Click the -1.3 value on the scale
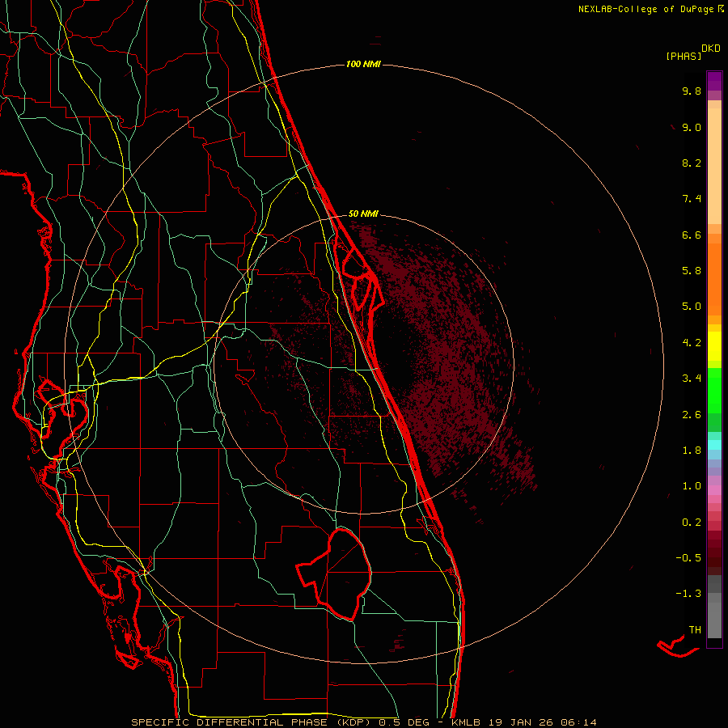This screenshot has width=728, height=728. [688, 594]
